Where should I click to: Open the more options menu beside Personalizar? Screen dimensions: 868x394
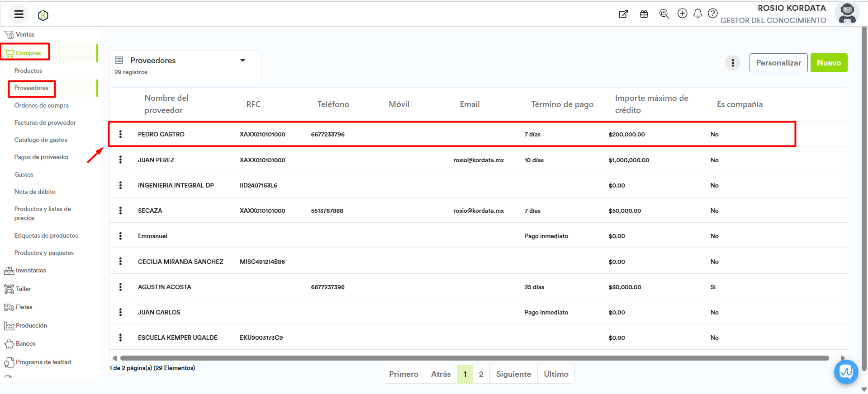732,63
